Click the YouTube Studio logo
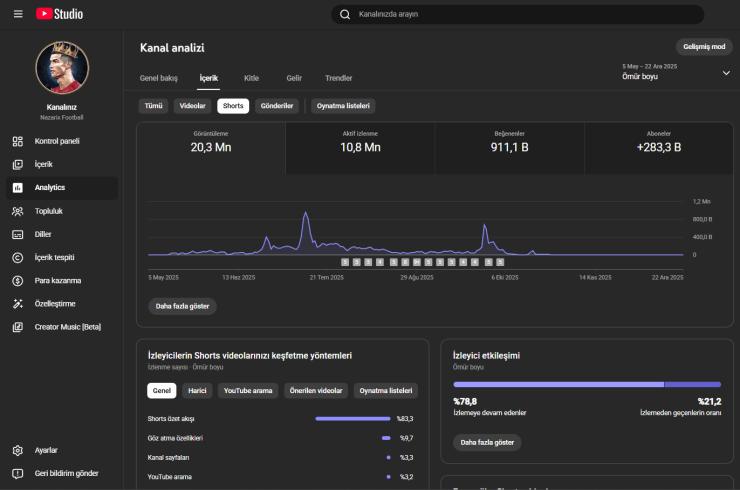Image resolution: width=740 pixels, height=490 pixels. click(x=60, y=14)
